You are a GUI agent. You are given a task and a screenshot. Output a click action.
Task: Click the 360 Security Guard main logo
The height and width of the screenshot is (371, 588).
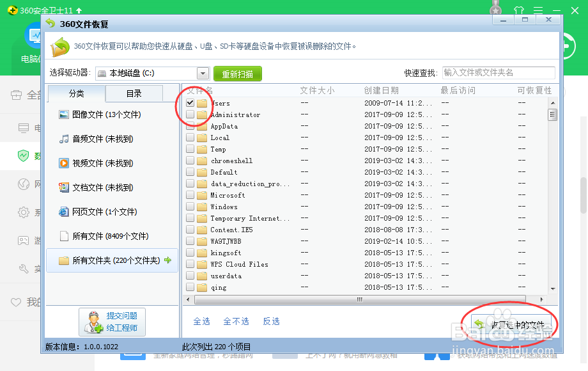click(12, 10)
